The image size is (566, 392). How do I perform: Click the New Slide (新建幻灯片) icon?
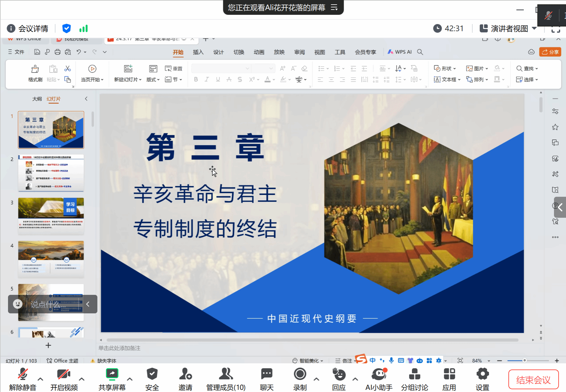coord(128,69)
